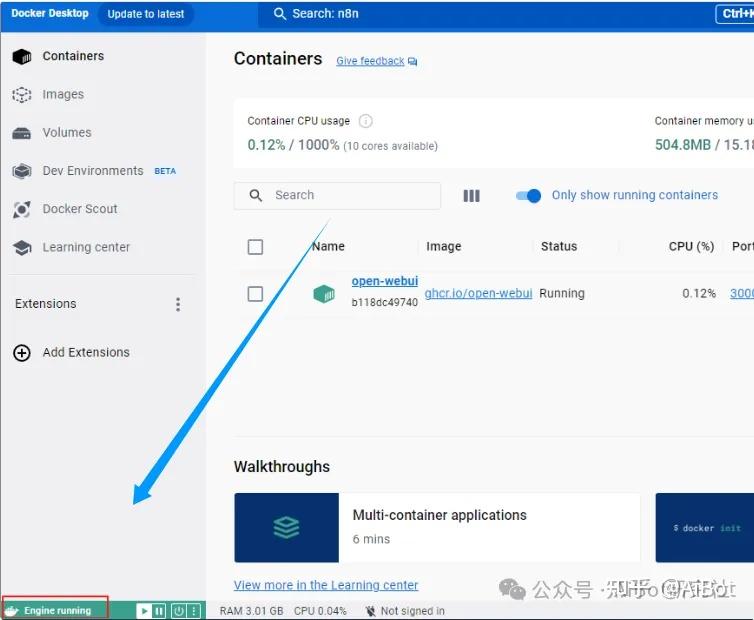
Task: Click the containers Search input field
Action: pyautogui.click(x=337, y=195)
